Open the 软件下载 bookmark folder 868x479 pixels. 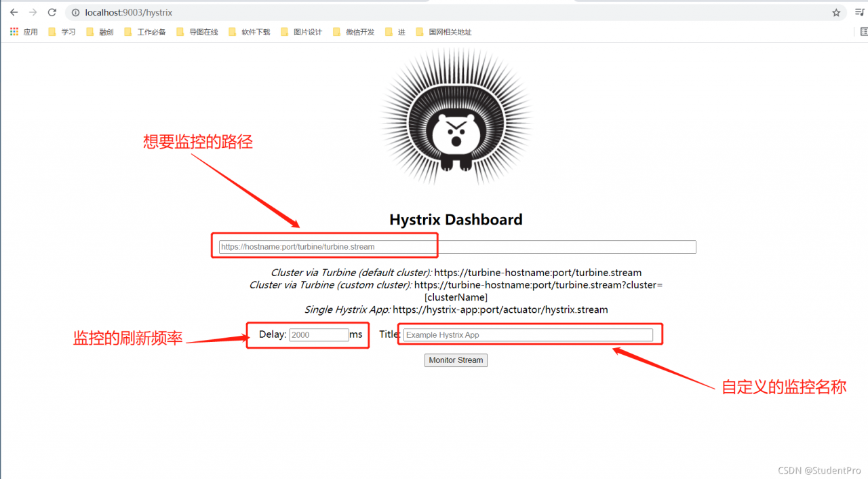coord(249,32)
